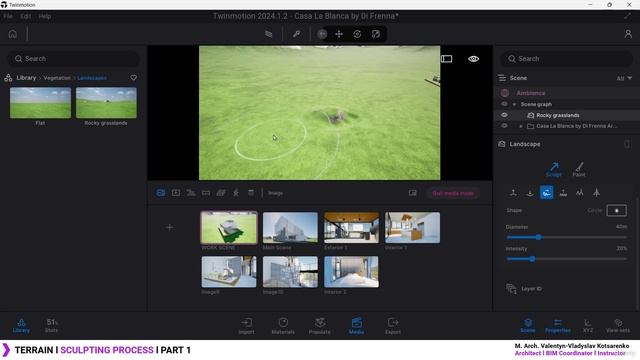Open the Main Scene media thumbnail
This screenshot has width=640, height=360.
290,227
